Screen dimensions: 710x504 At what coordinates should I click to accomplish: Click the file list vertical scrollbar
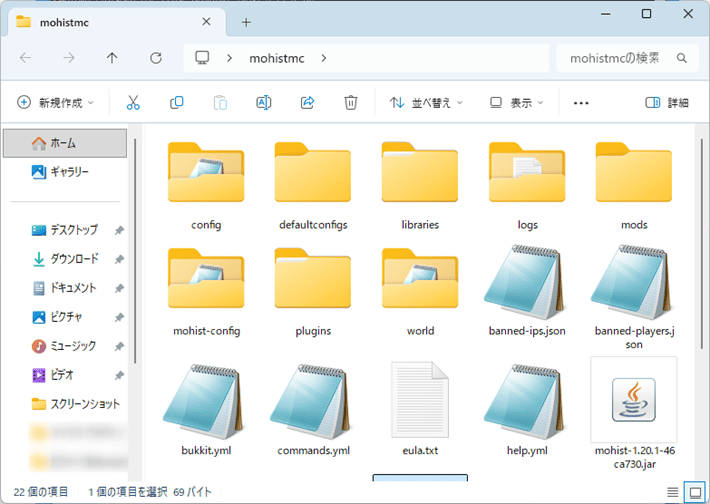point(702,244)
